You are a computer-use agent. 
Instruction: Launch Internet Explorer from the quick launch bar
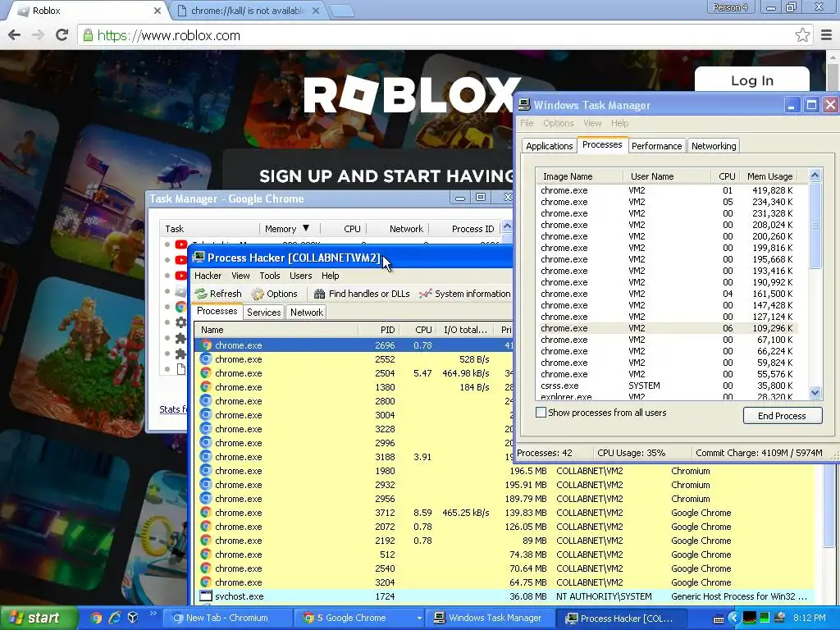click(115, 618)
